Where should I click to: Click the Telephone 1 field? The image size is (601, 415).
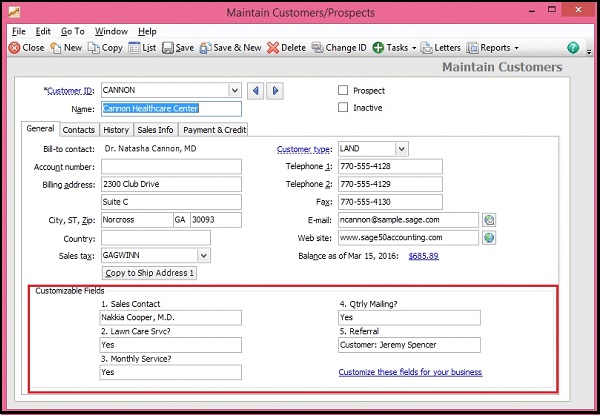(x=390, y=167)
